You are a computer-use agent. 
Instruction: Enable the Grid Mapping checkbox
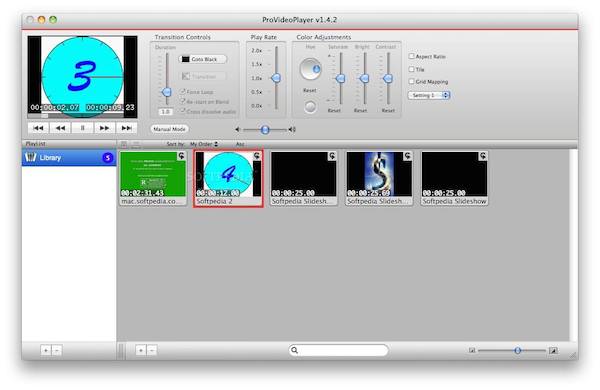click(412, 82)
